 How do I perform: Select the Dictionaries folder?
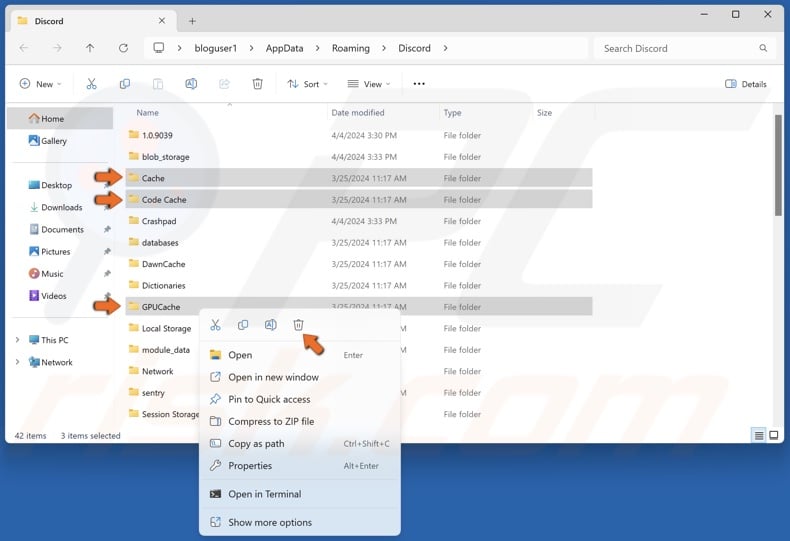(359, 285)
